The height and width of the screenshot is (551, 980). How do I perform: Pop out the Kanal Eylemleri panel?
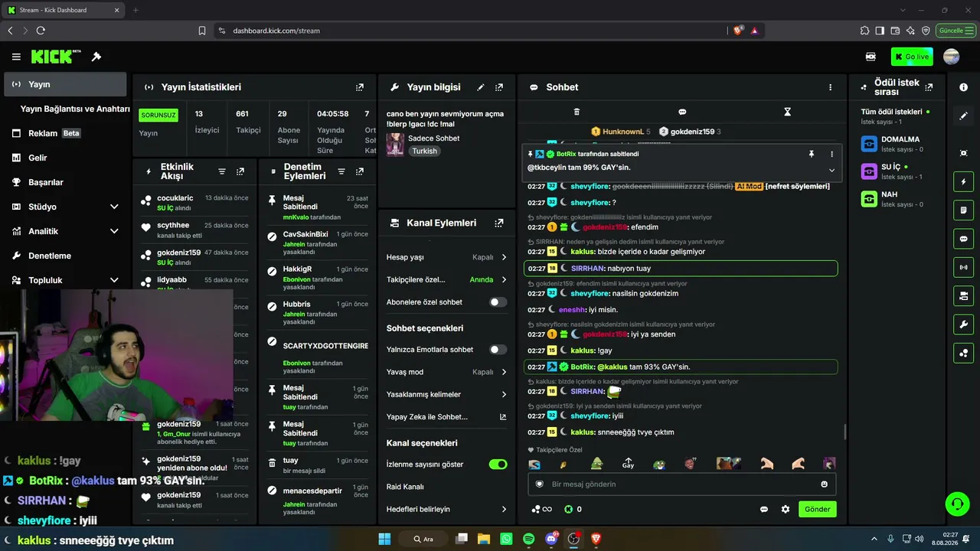coord(499,223)
